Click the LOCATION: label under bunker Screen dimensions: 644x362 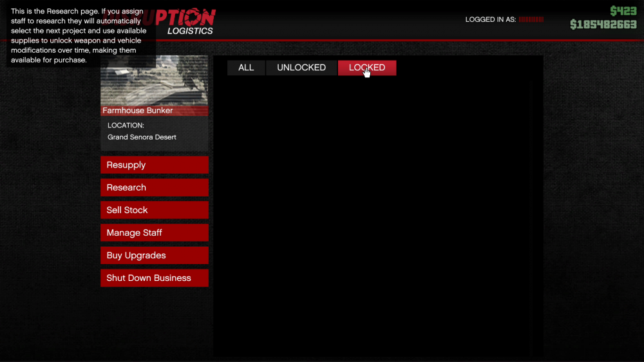tap(126, 126)
